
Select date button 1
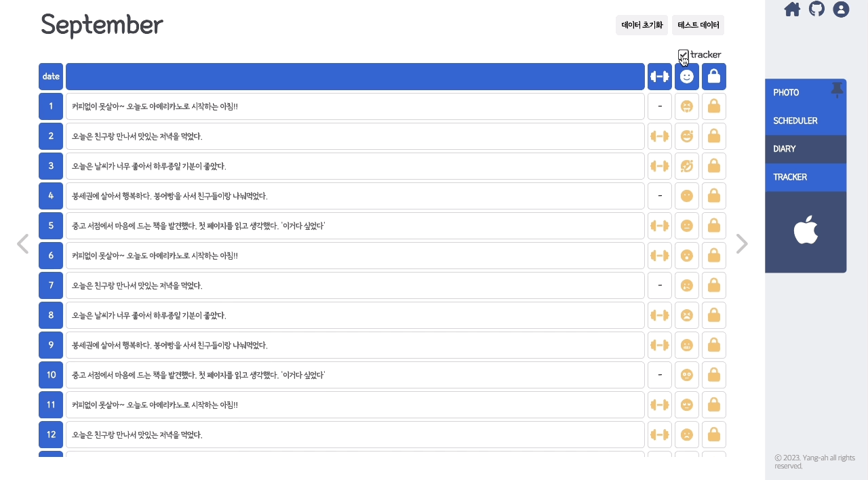coord(51,106)
